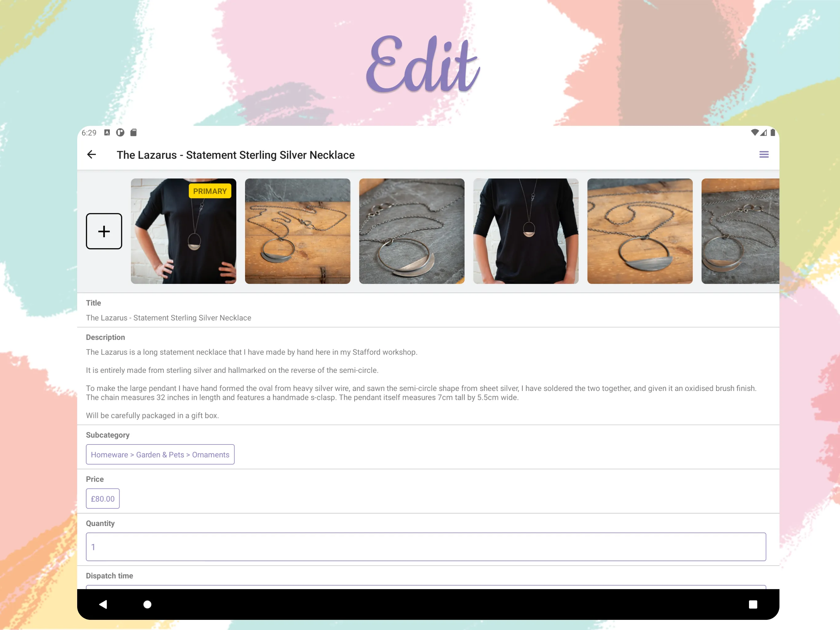Tap the Quantity label
This screenshot has width=840, height=630.
[100, 523]
